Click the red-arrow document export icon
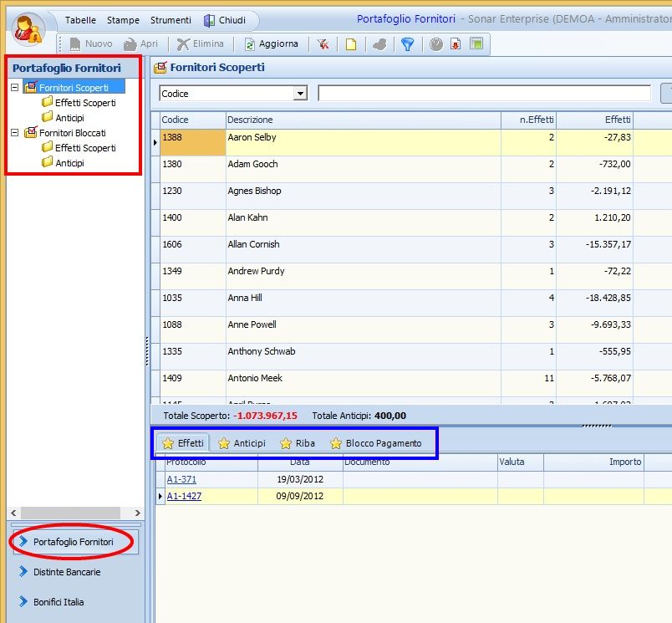 (x=456, y=44)
